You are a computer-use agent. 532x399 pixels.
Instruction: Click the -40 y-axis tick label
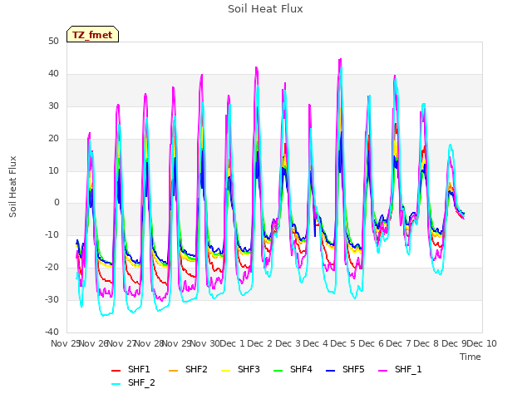pos(52,332)
